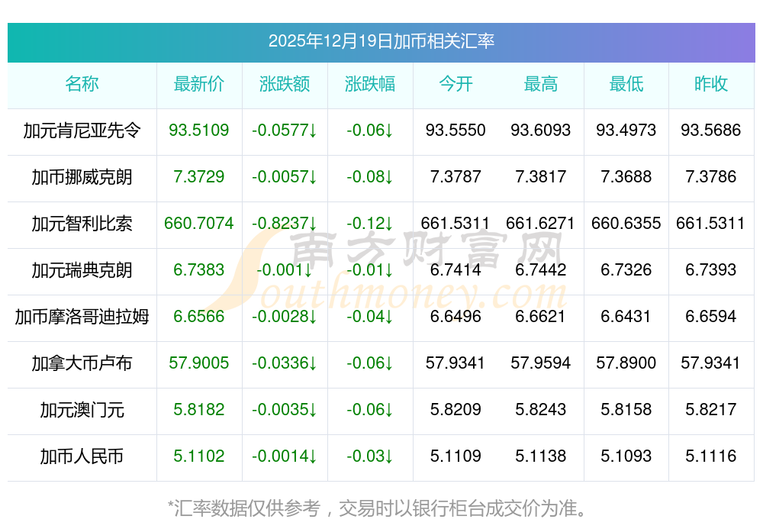The image size is (763, 532).
Task: Select the 涨跌额 column header
Action: point(285,84)
